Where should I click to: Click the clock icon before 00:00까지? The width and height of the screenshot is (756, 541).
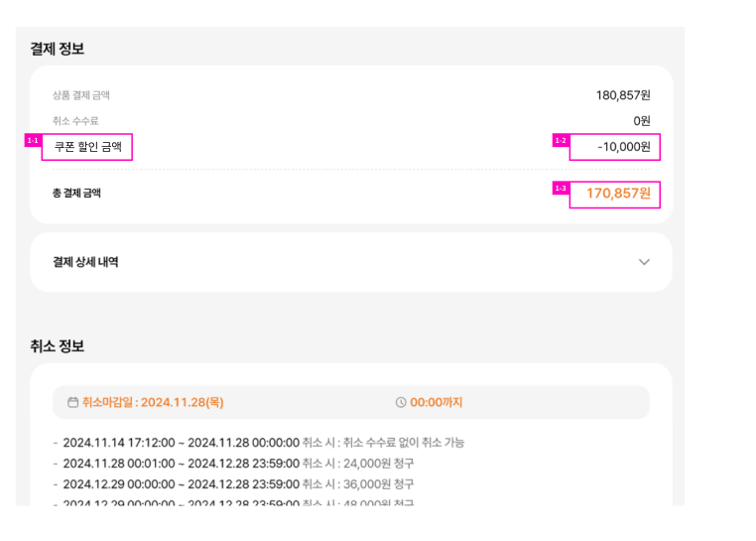401,402
